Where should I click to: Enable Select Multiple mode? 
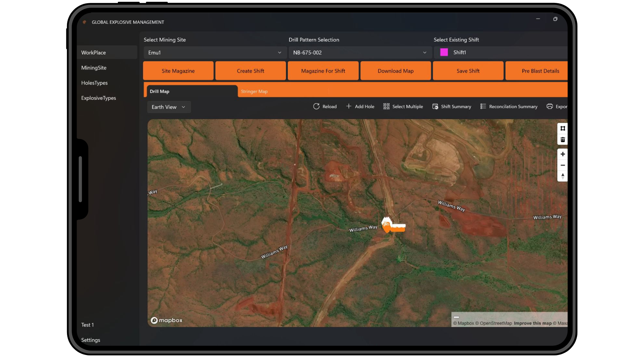click(386, 106)
